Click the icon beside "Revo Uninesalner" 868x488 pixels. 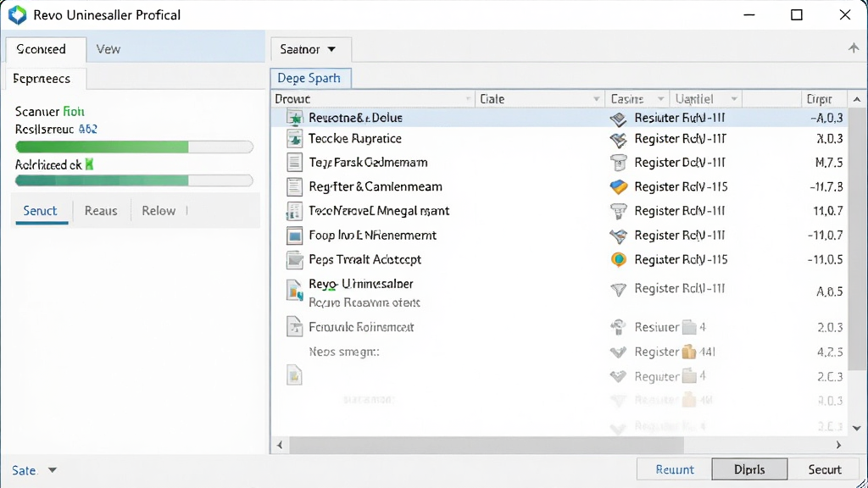(x=294, y=290)
